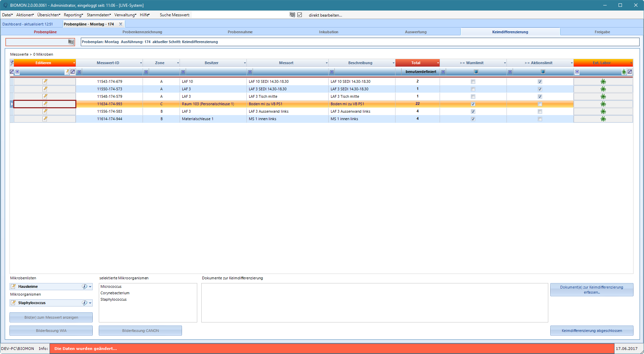Click the clear-filter icon at the right of the Editieren filter cell
Image resolution: width=644 pixels, height=354 pixels.
click(x=73, y=72)
